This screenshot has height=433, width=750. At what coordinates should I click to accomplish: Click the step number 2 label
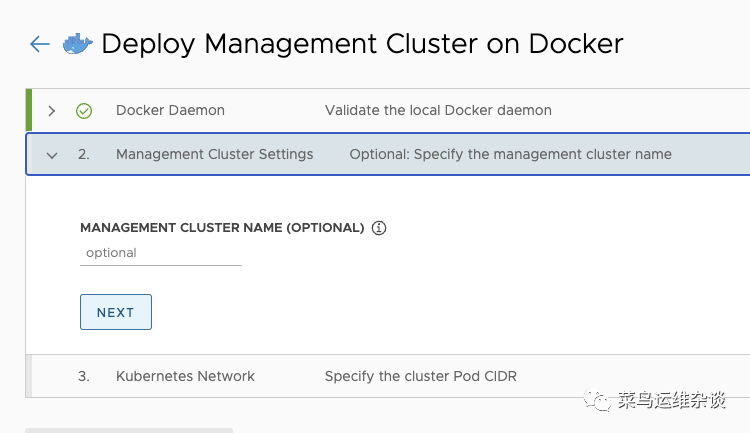84,155
